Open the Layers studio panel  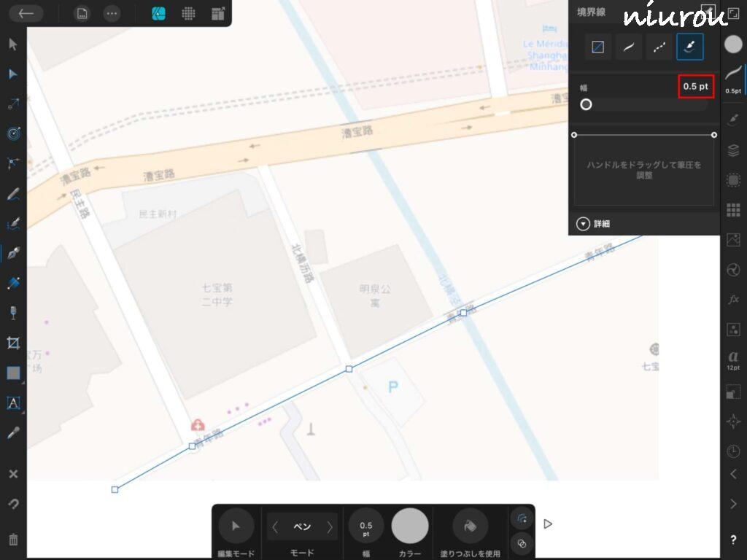pyautogui.click(x=733, y=151)
